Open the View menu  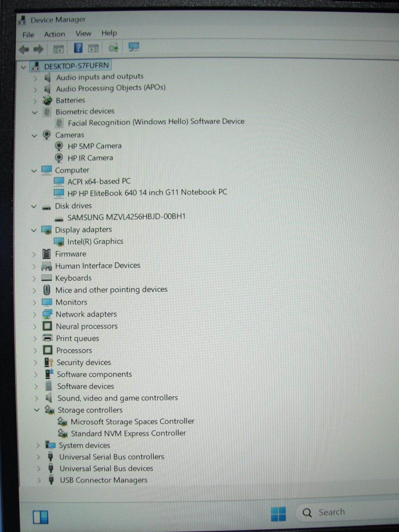point(83,33)
